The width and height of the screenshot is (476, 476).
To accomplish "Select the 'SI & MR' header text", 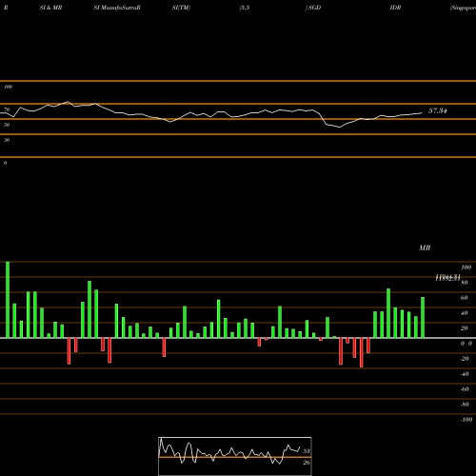I will (50, 8).
